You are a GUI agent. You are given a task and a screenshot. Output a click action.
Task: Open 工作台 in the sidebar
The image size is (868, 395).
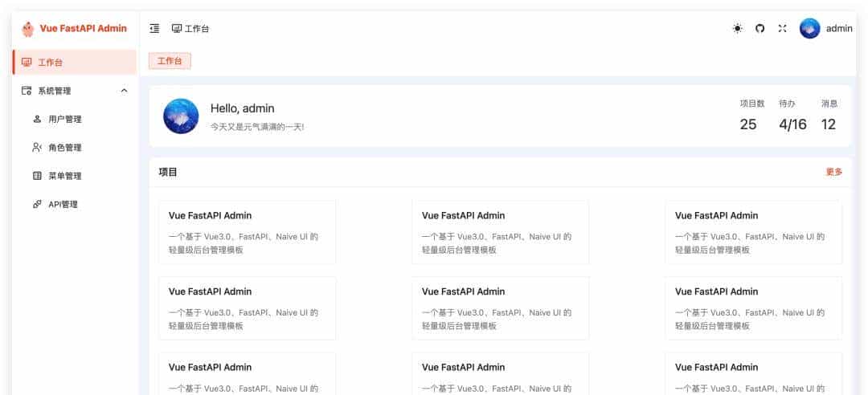pos(74,62)
